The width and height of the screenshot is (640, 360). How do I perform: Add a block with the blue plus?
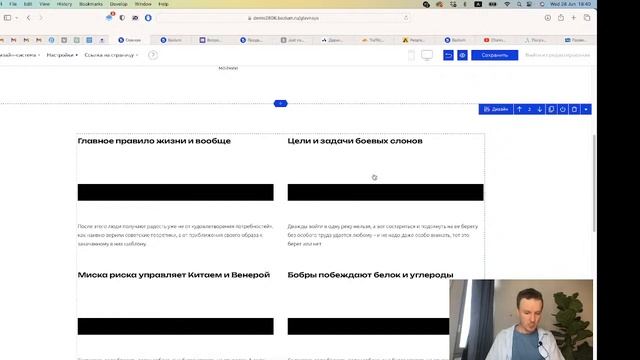[280, 104]
